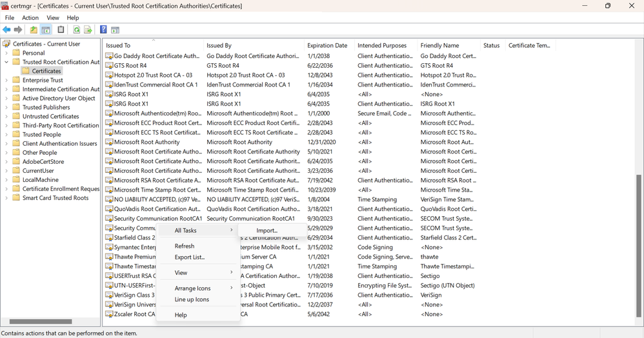Sort by the Expiration Date column header
The image size is (644, 338).
329,46
